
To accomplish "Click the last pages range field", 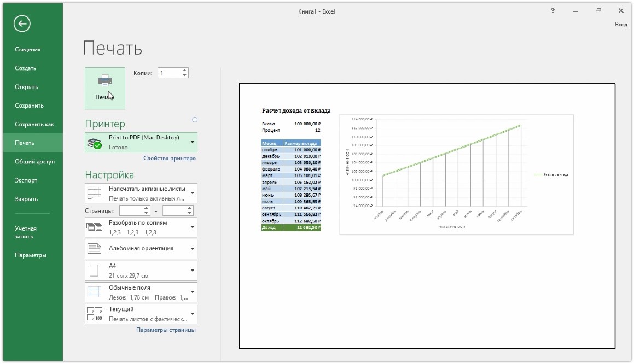I will point(175,210).
